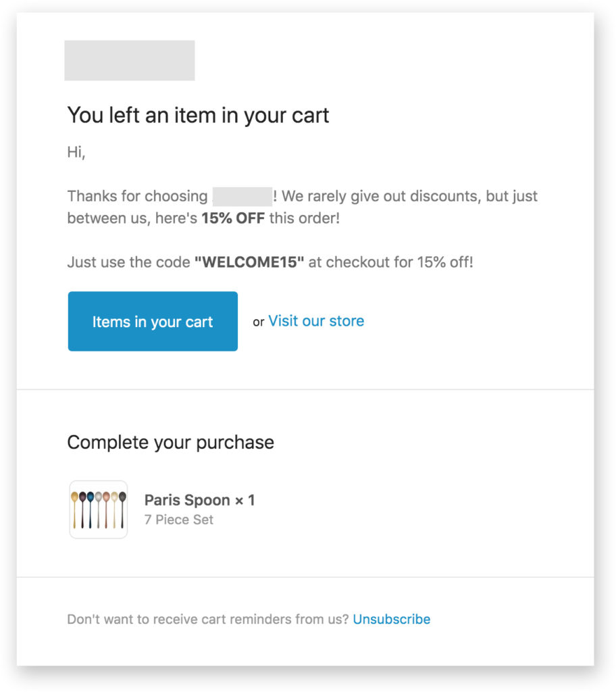Click the "WELCOME15" discount code text

pos(249,262)
